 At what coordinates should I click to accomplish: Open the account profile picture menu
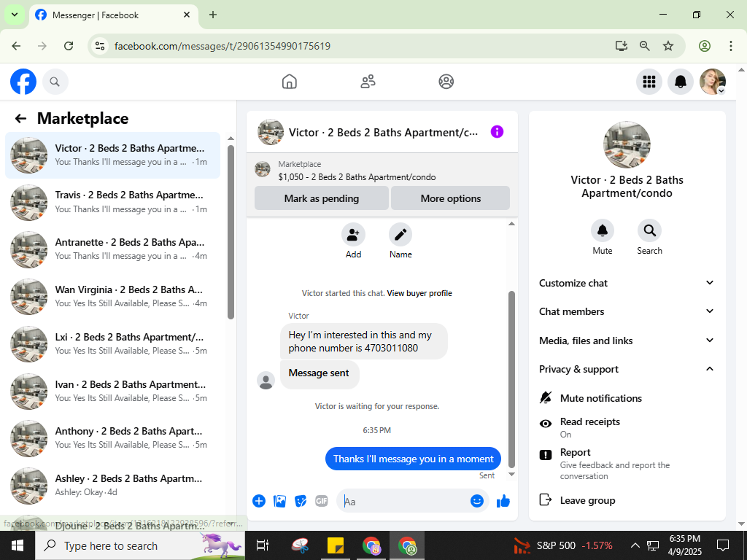[712, 82]
